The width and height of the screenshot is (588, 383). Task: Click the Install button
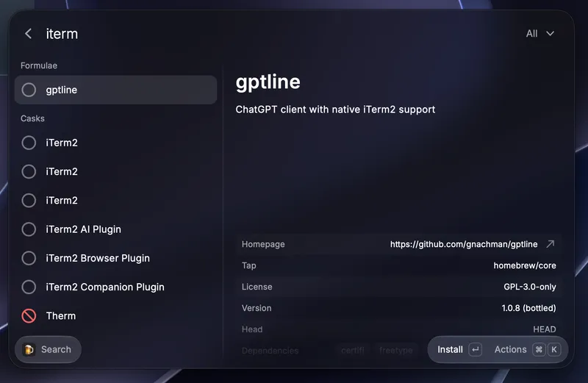point(459,350)
